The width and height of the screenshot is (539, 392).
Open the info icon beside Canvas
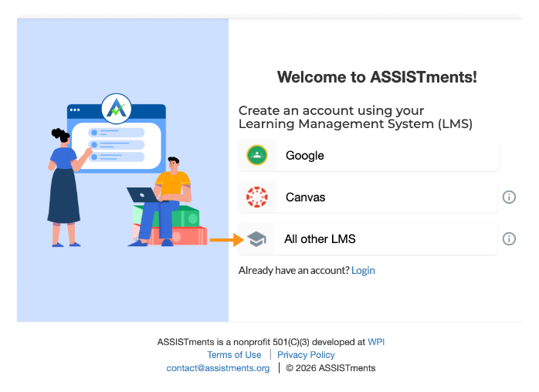point(509,198)
